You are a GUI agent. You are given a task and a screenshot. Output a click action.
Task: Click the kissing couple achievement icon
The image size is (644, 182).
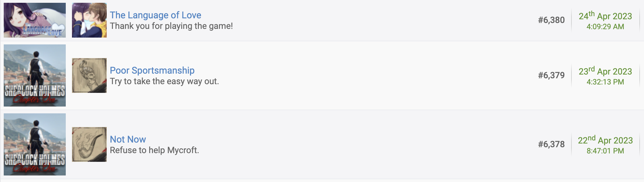(x=89, y=20)
